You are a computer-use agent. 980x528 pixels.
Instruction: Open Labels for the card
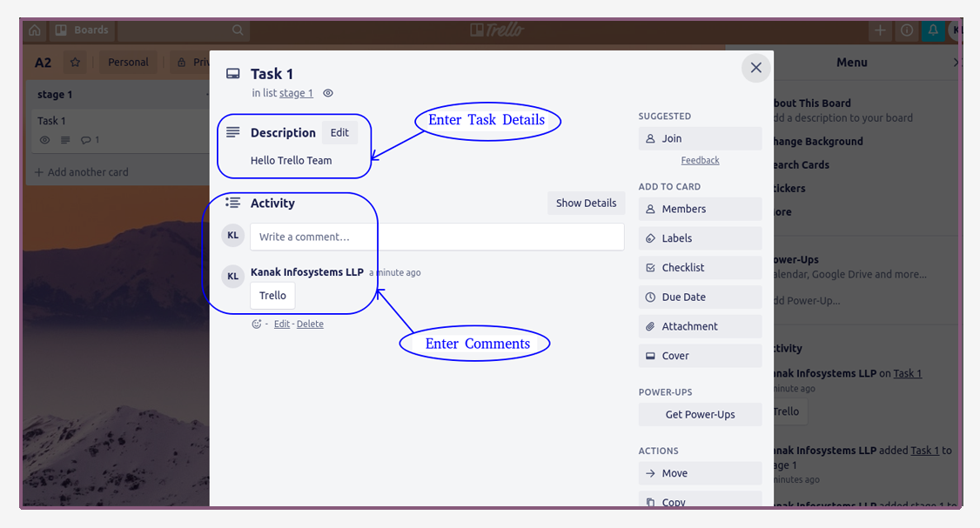700,238
